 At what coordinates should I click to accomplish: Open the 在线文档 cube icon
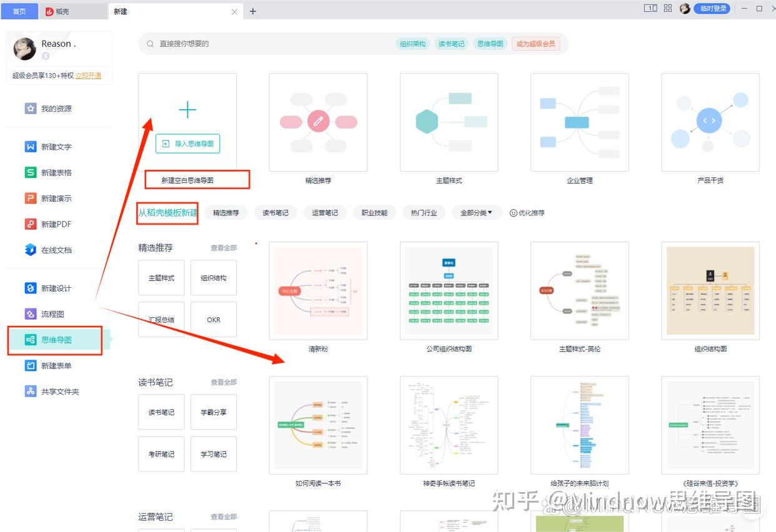(x=31, y=250)
